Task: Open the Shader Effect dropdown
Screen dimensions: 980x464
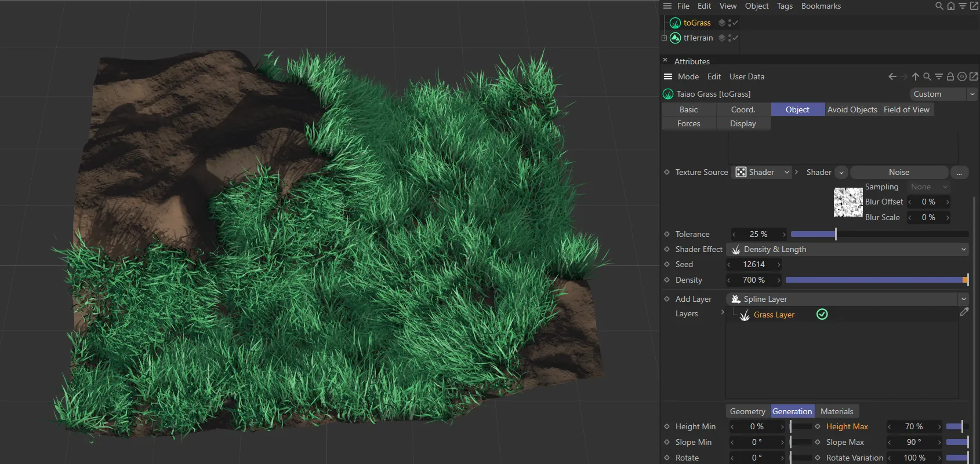Action: [847, 250]
